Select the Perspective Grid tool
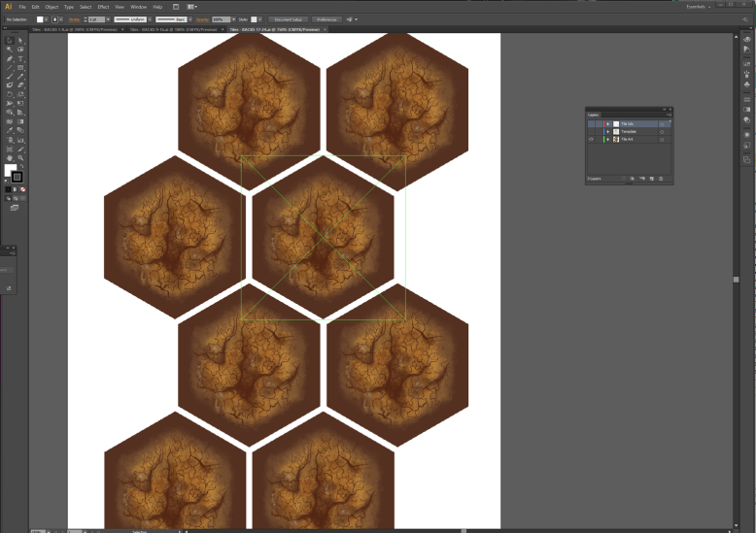Image resolution: width=756 pixels, height=533 pixels. click(x=20, y=113)
